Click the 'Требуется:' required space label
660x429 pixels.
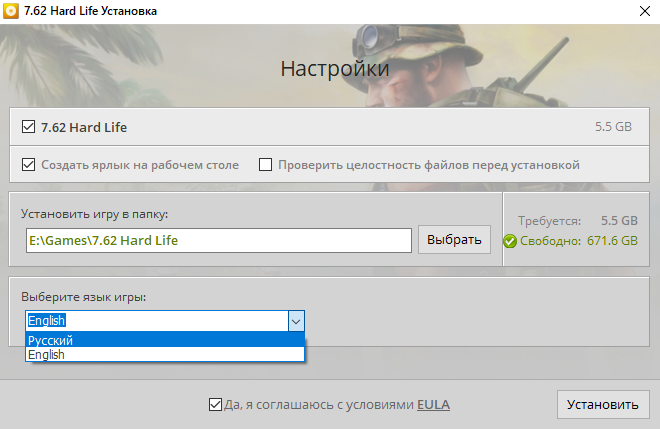click(x=549, y=221)
